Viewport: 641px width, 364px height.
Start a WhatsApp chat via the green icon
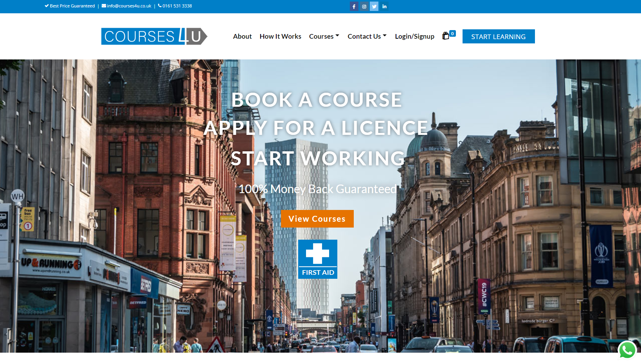(x=627, y=350)
